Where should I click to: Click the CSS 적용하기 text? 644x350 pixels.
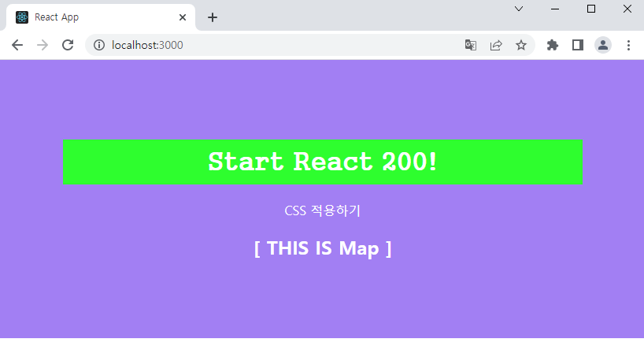tap(323, 210)
